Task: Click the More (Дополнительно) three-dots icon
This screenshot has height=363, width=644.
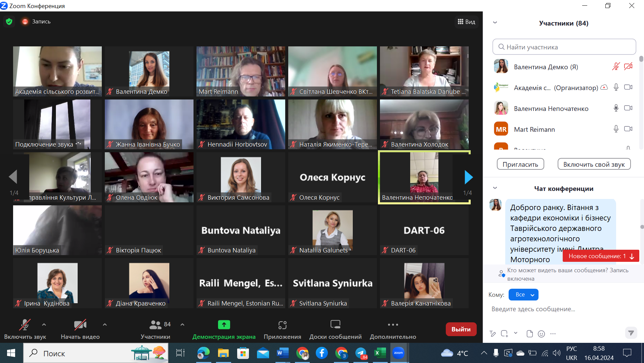Action: (x=393, y=325)
